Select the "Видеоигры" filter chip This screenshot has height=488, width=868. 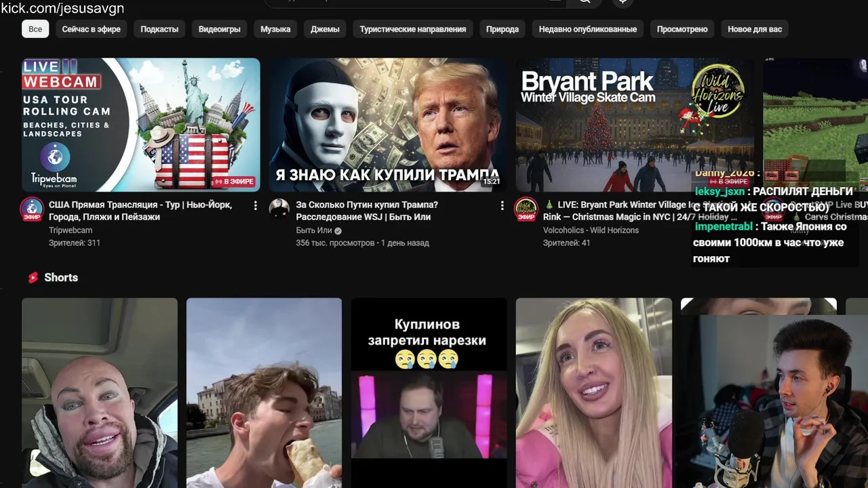point(219,29)
